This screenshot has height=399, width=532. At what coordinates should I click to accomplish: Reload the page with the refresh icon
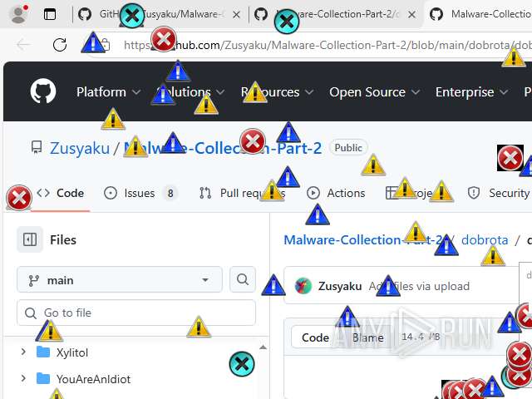60,44
